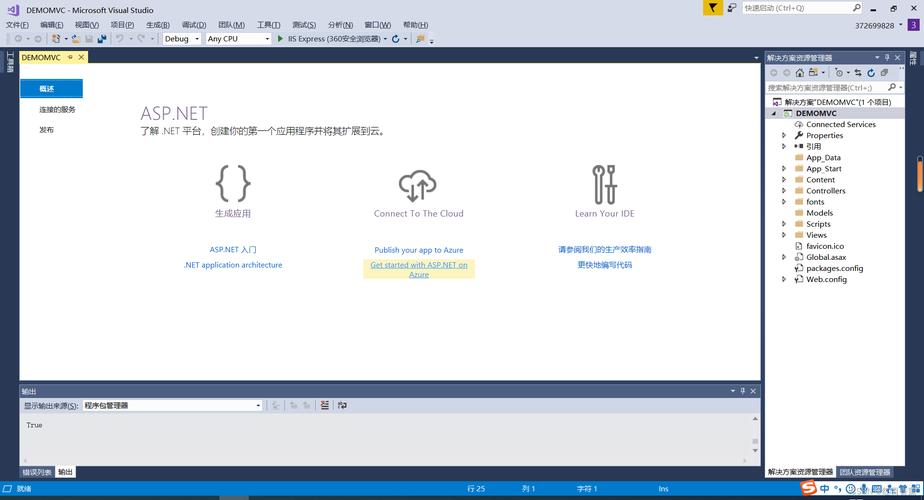Click the Collapse All icon in Solution Explorer

pyautogui.click(x=885, y=73)
